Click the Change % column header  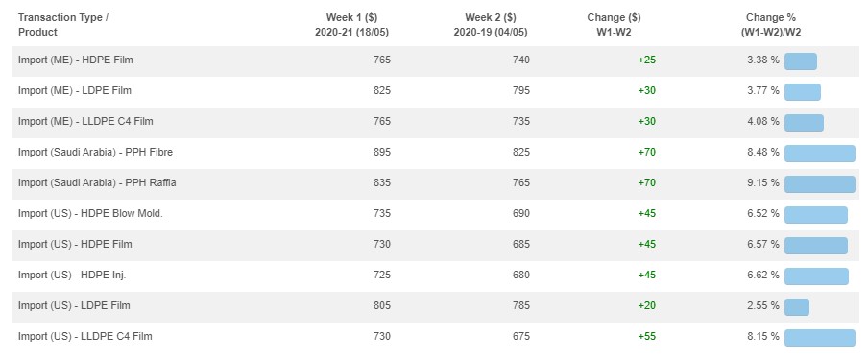click(771, 25)
